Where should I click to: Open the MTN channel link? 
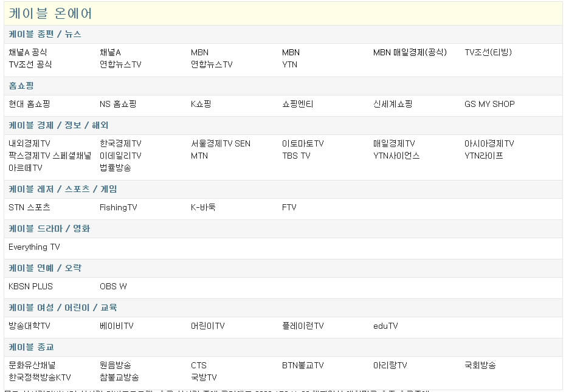[x=199, y=156]
